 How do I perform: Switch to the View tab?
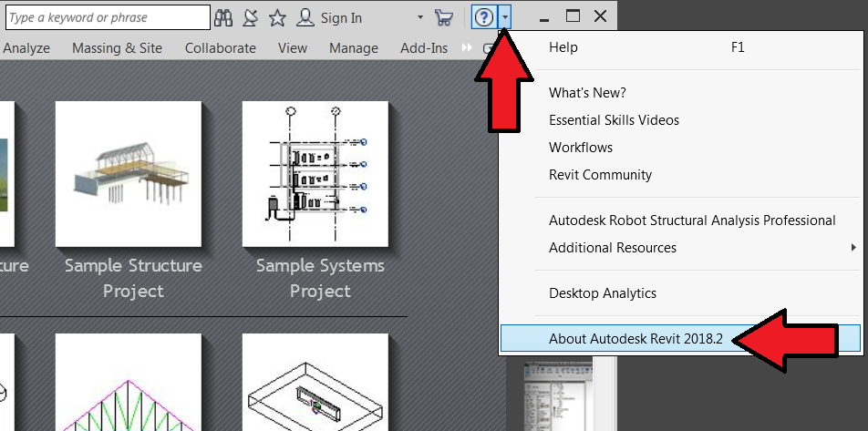(293, 48)
